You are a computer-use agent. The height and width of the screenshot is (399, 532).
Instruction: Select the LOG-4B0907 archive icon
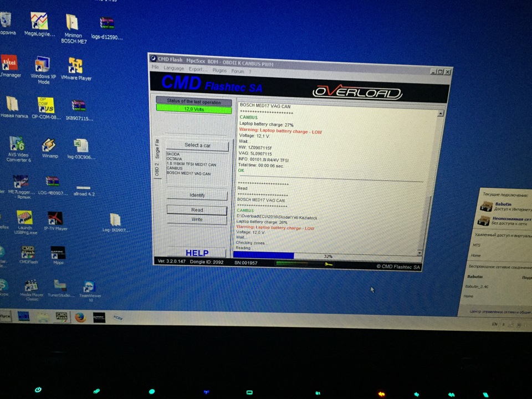point(53,186)
